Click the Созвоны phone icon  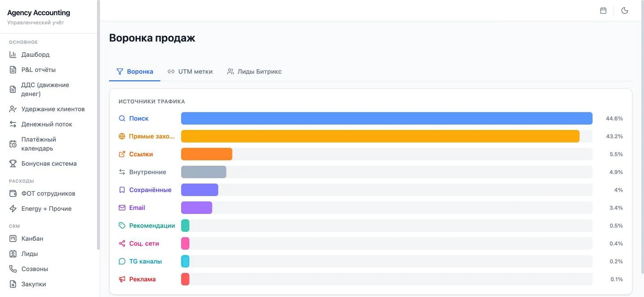13,269
